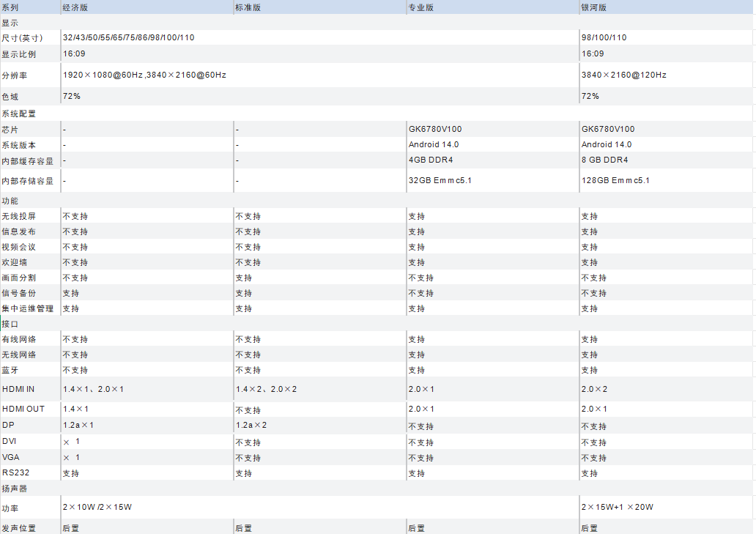The image size is (756, 534).
Task: Select 后置 in the 标准版 column
Action: (x=243, y=528)
